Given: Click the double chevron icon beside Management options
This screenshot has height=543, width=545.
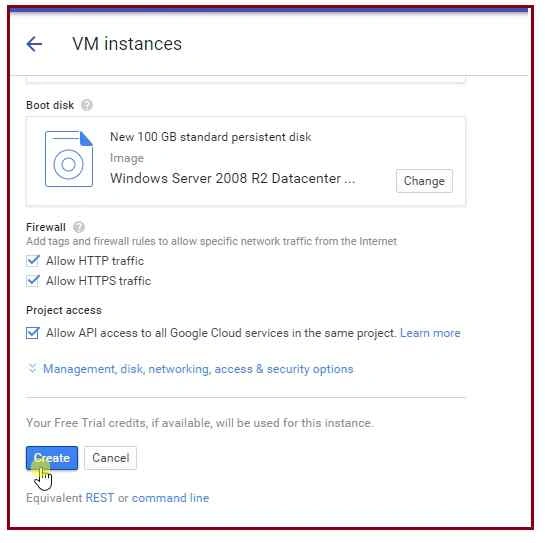Looking at the screenshot, I should [x=32, y=368].
